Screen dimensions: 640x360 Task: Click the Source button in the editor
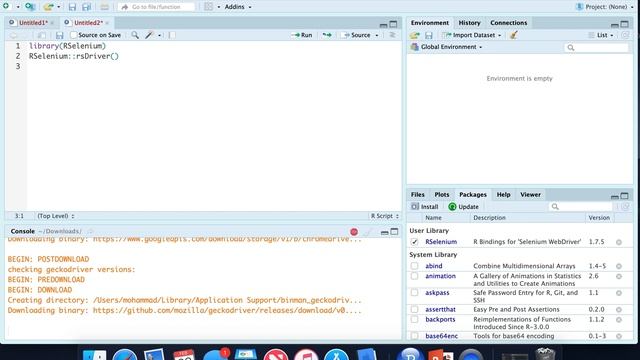[x=356, y=35]
